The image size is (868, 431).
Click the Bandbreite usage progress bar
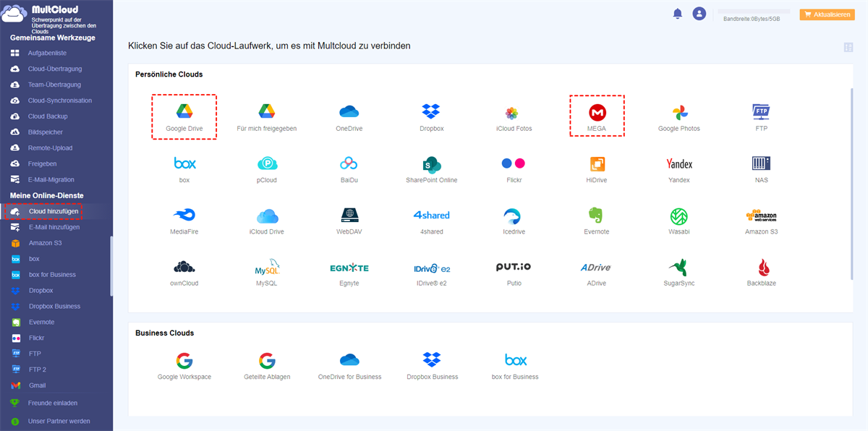point(752,12)
